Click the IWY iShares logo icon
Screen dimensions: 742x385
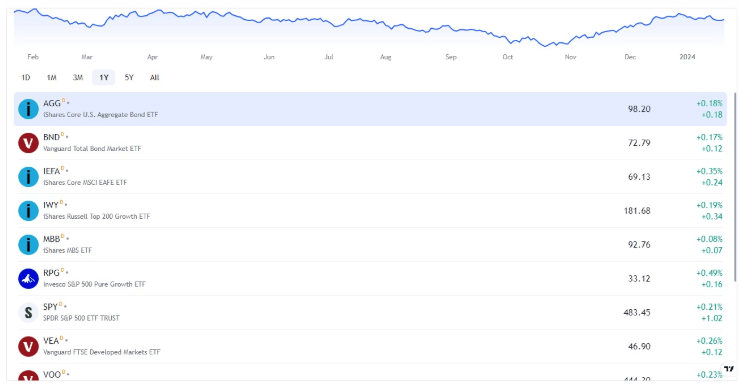28,211
